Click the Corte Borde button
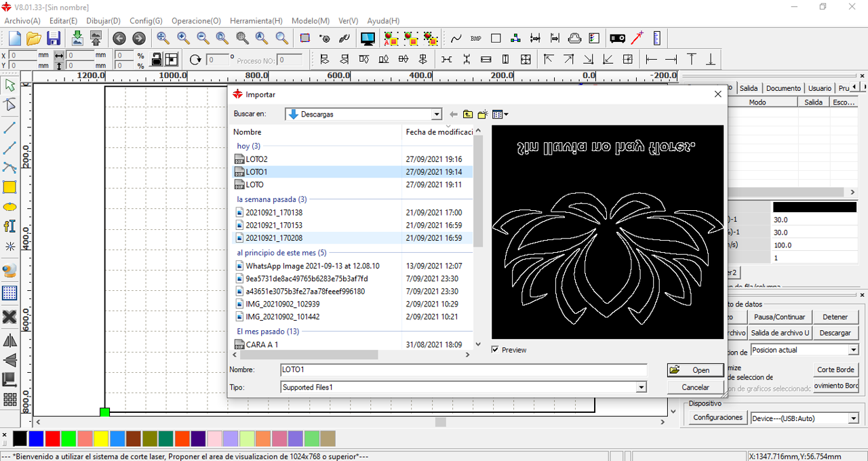868x461 pixels. point(835,369)
